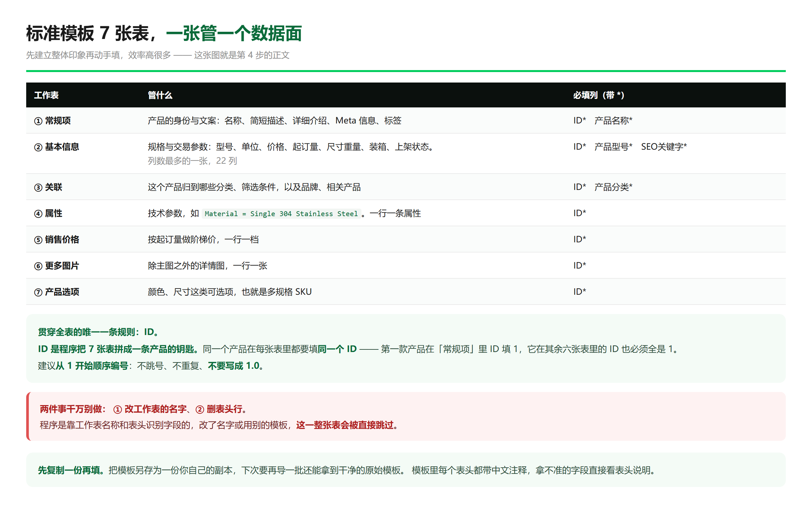Click the page title '标准模板 7 张表'
Image resolution: width=812 pixels, height=522 pixels.
(88, 33)
